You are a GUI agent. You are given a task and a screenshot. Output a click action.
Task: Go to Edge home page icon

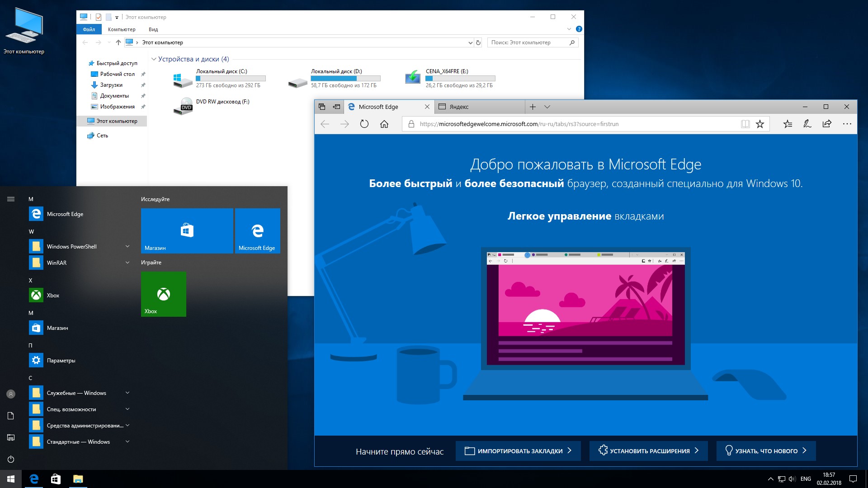(384, 124)
